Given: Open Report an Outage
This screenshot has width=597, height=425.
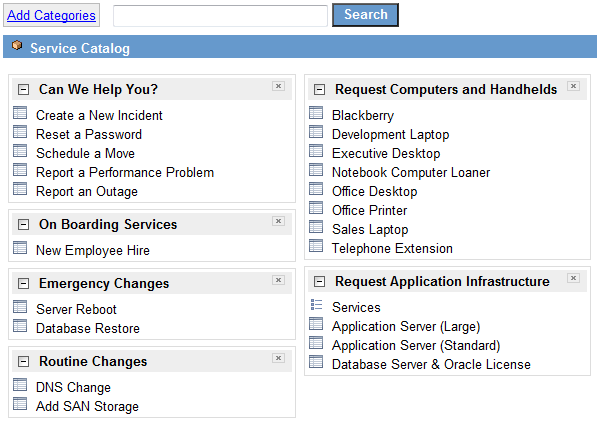Looking at the screenshot, I should click(x=87, y=192).
